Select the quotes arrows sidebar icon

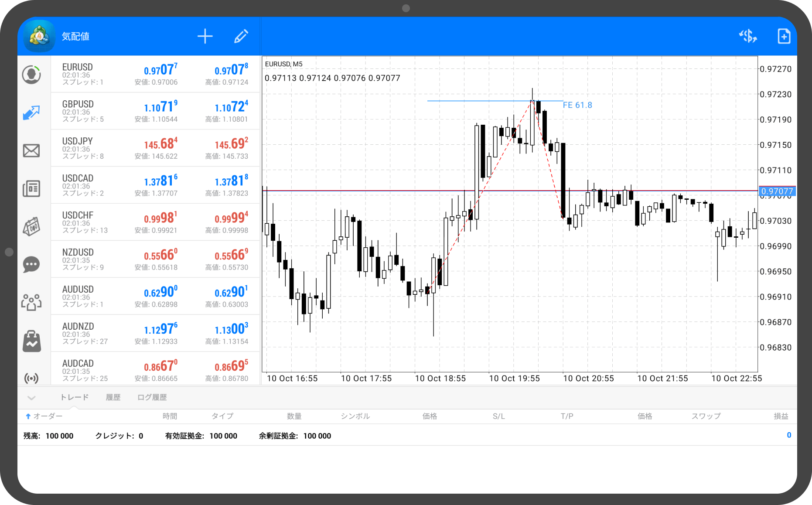click(x=31, y=113)
